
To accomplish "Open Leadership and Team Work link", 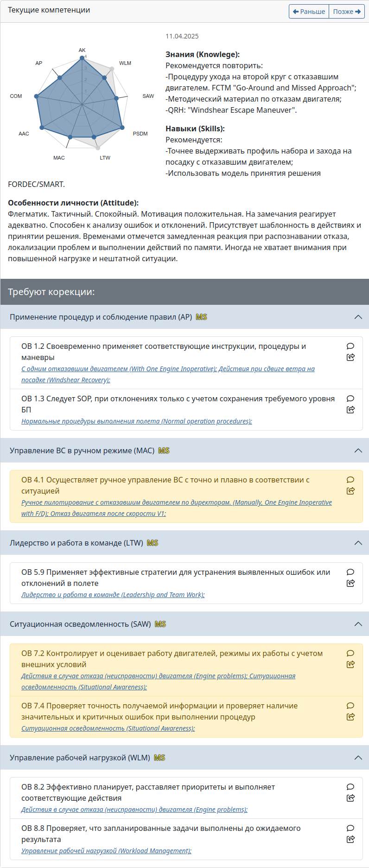I will [113, 595].
